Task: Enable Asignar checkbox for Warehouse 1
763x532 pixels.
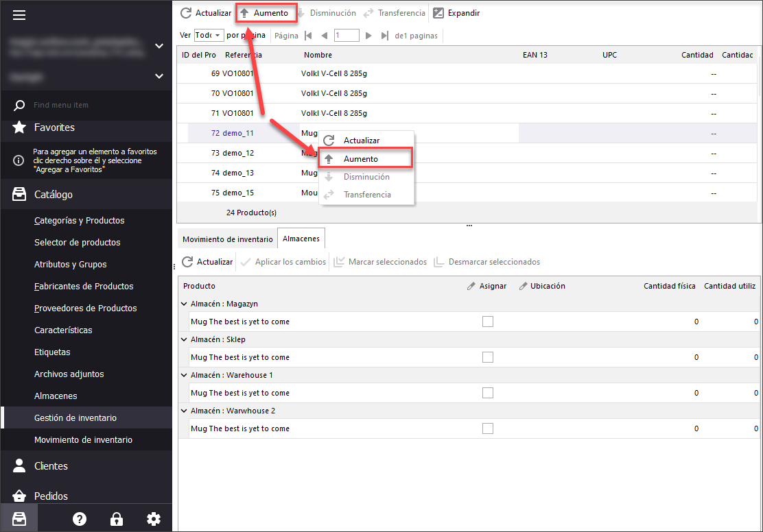Action: point(488,393)
